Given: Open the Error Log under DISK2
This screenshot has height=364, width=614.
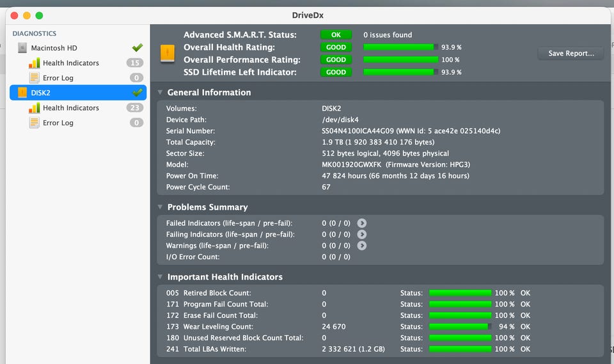Looking at the screenshot, I should [x=58, y=123].
